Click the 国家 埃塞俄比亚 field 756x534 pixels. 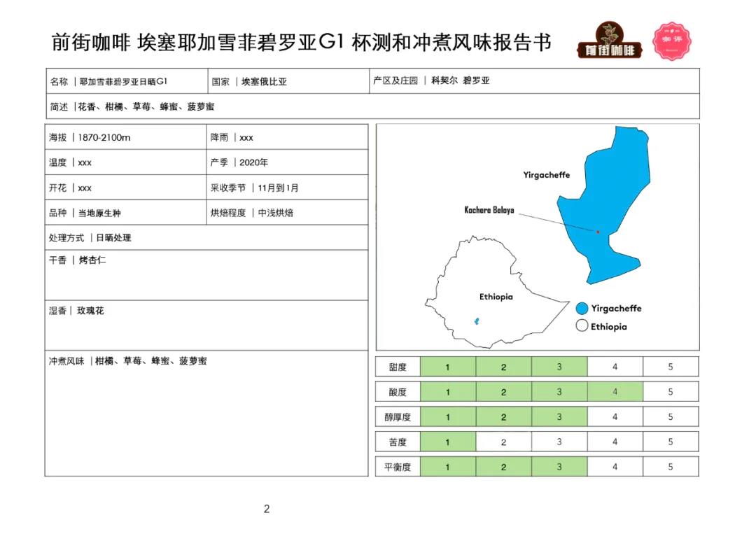point(287,81)
